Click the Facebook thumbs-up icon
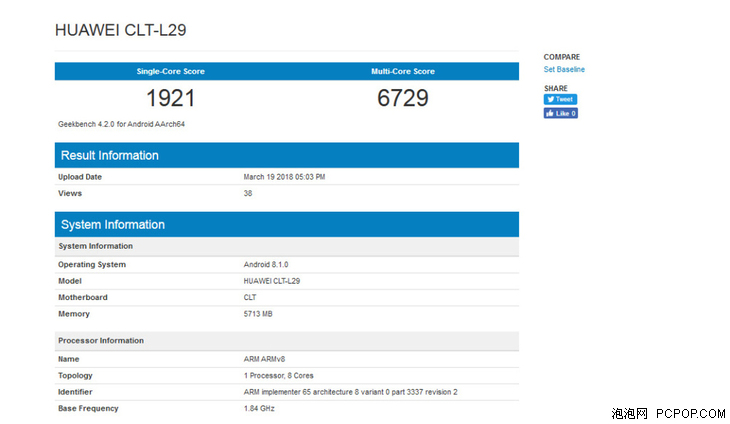730x424 pixels. click(550, 113)
